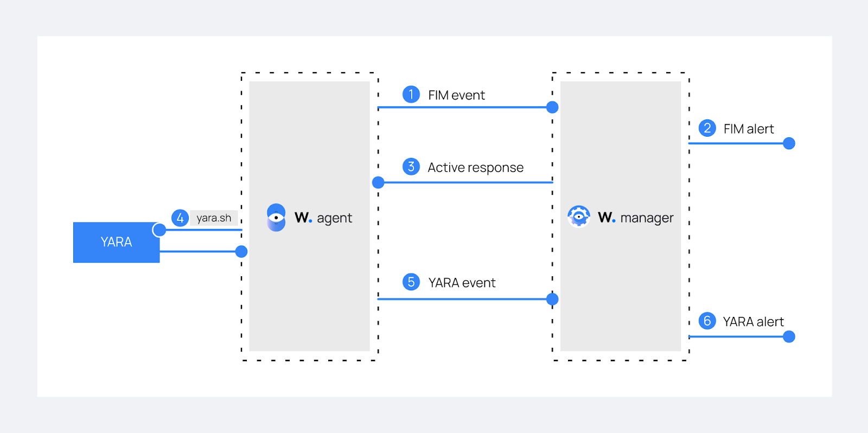Select the YARA alert label

point(753,322)
